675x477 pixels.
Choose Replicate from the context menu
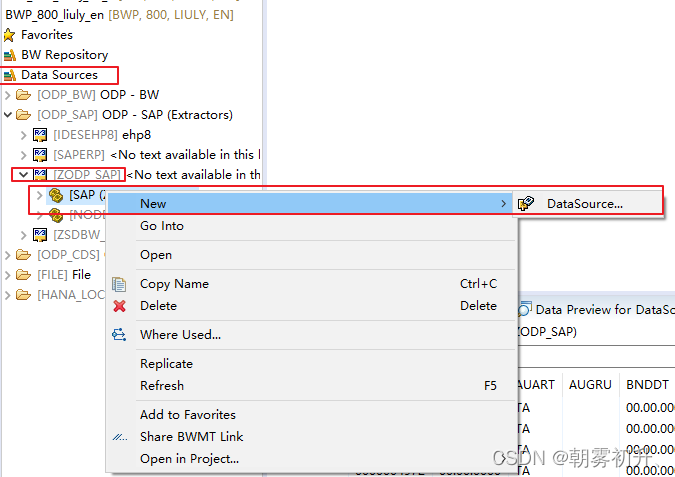click(310, 364)
